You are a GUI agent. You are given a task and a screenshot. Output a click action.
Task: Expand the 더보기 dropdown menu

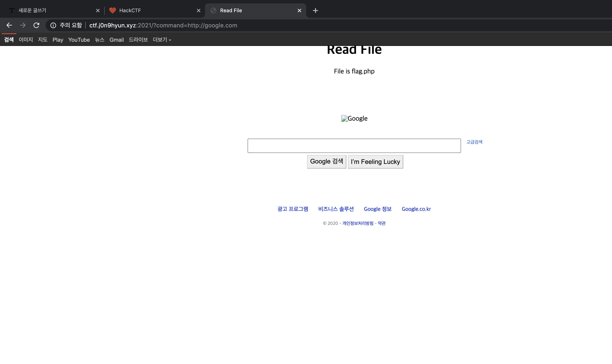point(162,40)
